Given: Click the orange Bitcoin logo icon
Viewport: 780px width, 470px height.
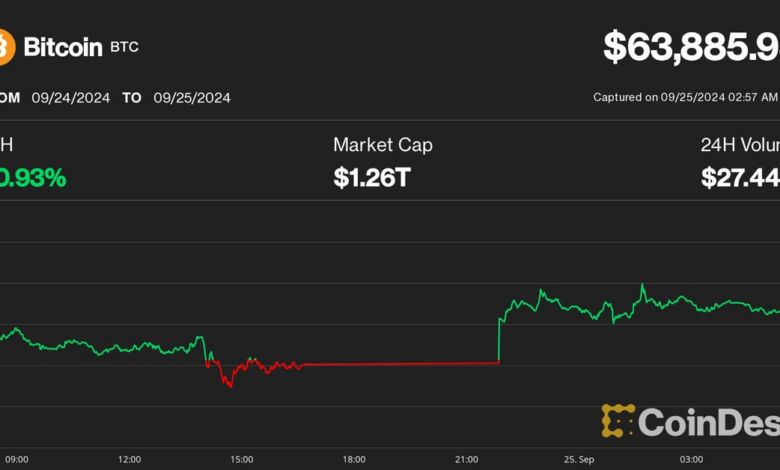Looking at the screenshot, I should pos(5,46).
